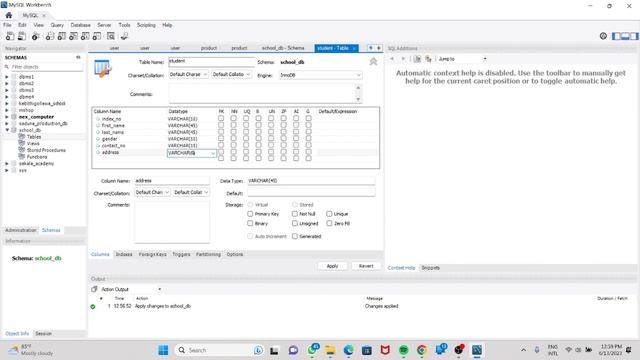Enable the Primary Key checkbox
Screen dimensions: 640x360
(x=250, y=214)
